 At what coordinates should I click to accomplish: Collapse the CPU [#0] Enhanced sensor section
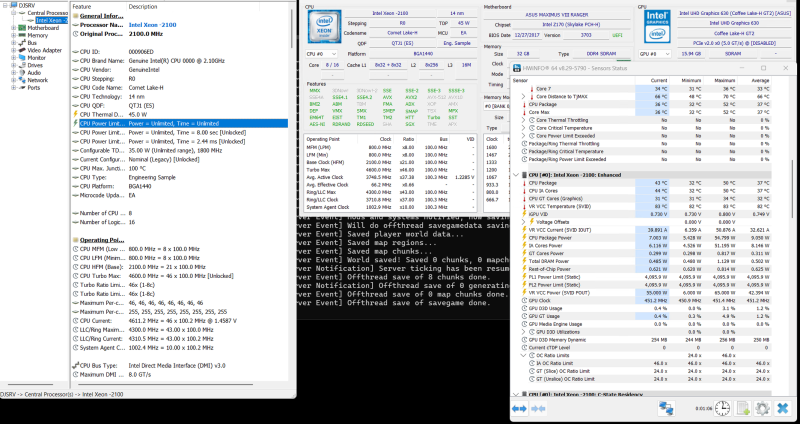pos(516,175)
